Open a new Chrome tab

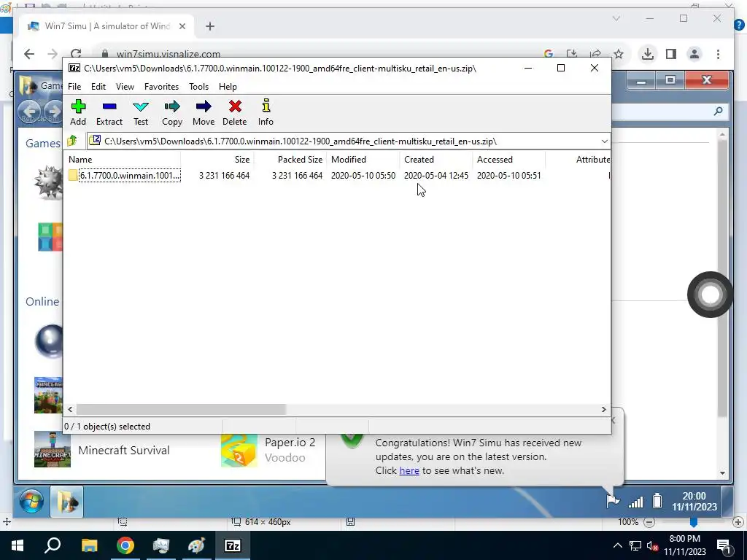[210, 26]
